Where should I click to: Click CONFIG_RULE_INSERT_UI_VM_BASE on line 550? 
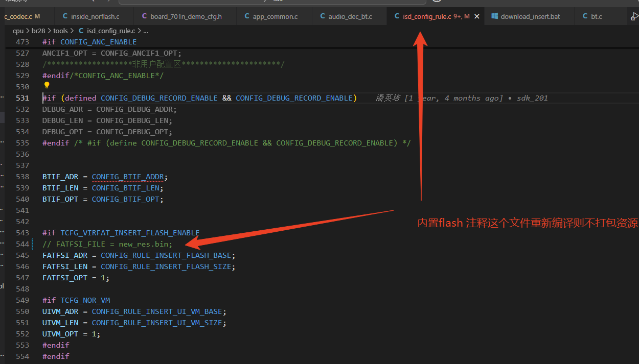tap(157, 311)
